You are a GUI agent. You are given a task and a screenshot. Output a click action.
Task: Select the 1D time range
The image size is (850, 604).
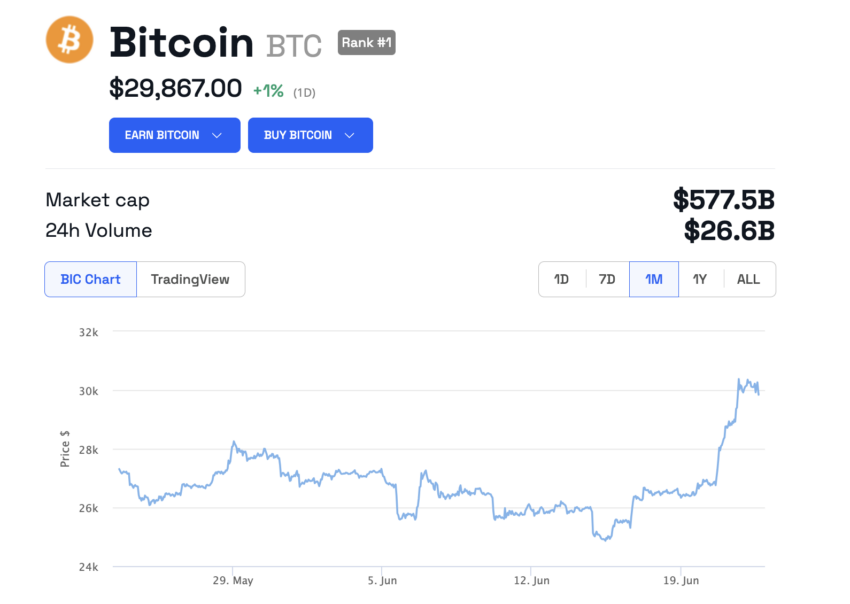pyautogui.click(x=562, y=279)
